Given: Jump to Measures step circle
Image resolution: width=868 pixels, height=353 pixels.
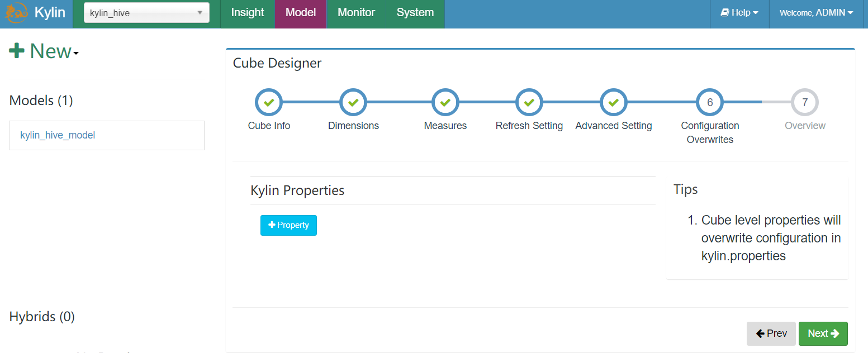Looking at the screenshot, I should pos(445,103).
